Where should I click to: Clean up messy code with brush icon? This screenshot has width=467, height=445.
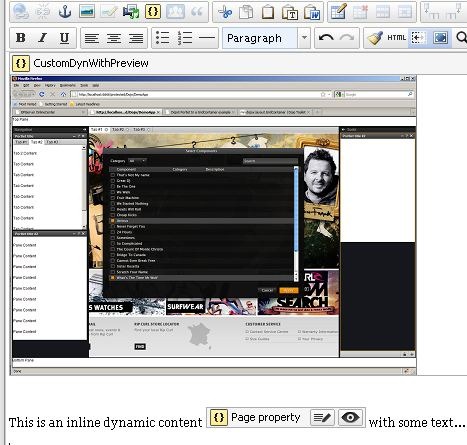375,38
